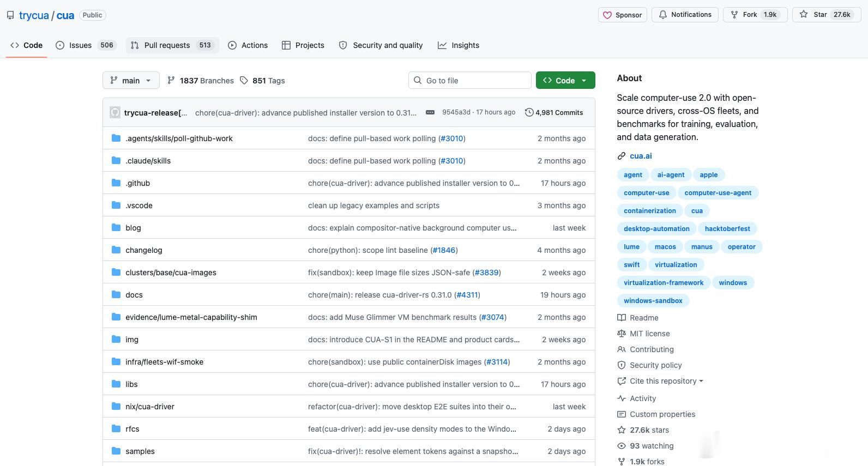Viewport: 868px width, 466px height.
Task: Click folder icon for libs
Action: click(116, 384)
